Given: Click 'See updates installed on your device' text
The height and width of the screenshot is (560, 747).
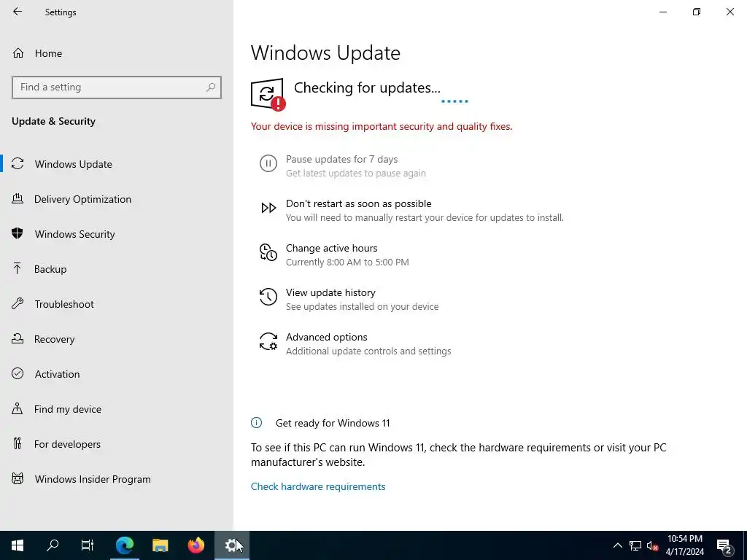Looking at the screenshot, I should (362, 307).
